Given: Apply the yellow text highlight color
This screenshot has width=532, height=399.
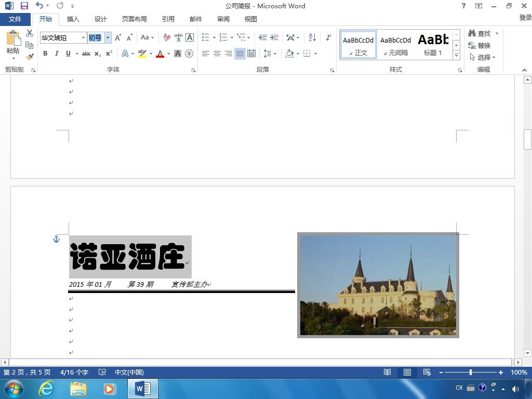Looking at the screenshot, I should [142, 54].
